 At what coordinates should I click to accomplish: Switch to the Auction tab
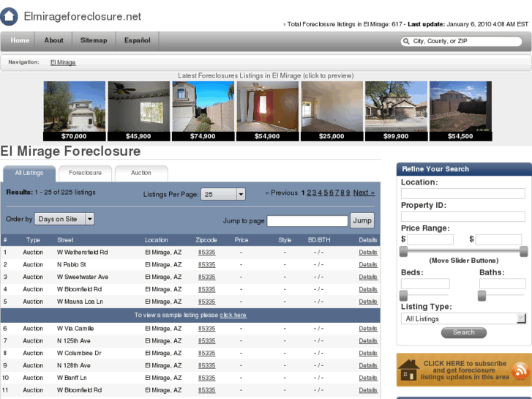tap(141, 174)
